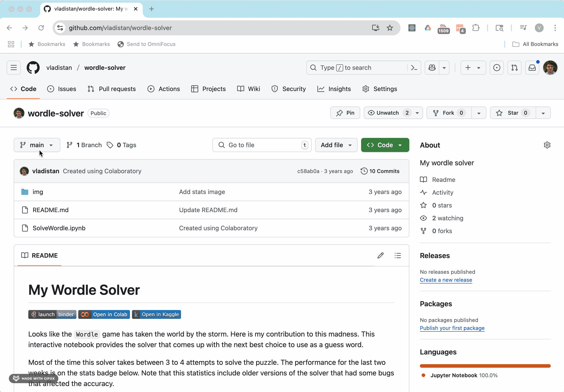
Task: Open the Chrome three-dot menu
Action: pyautogui.click(x=555, y=28)
